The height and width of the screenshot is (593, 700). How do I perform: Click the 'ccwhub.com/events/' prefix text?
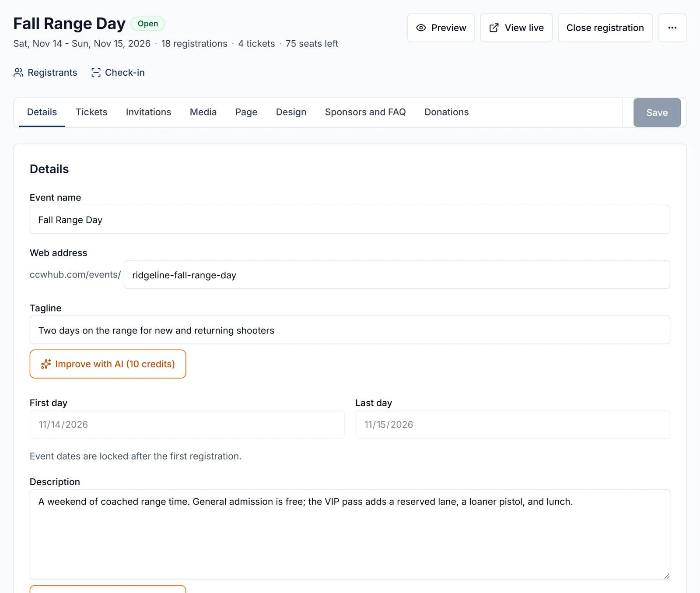point(75,274)
